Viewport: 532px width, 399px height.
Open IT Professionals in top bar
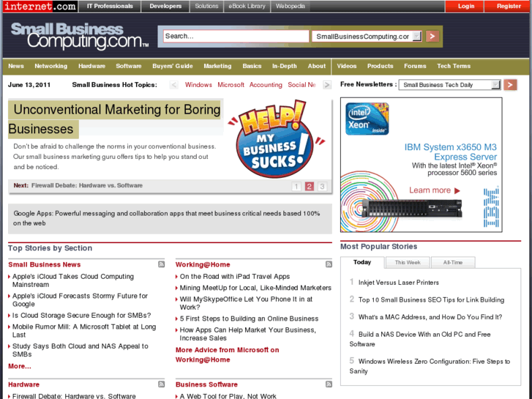pyautogui.click(x=110, y=6)
